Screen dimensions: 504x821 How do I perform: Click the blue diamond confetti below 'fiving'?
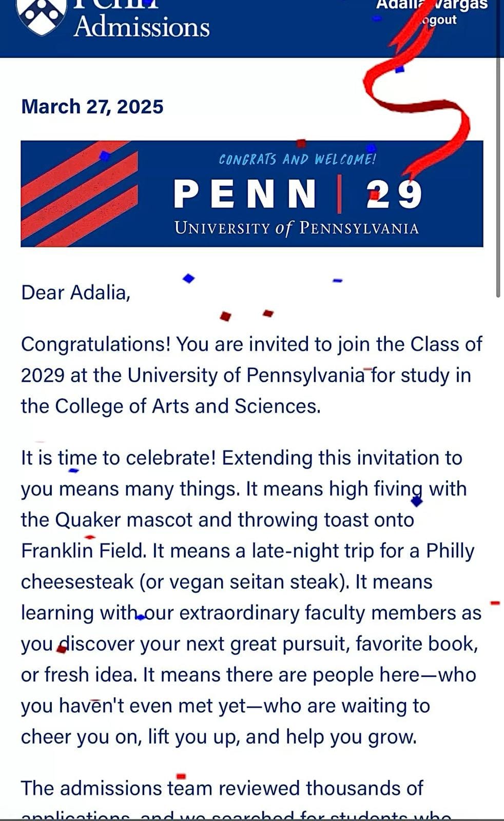[x=417, y=501]
